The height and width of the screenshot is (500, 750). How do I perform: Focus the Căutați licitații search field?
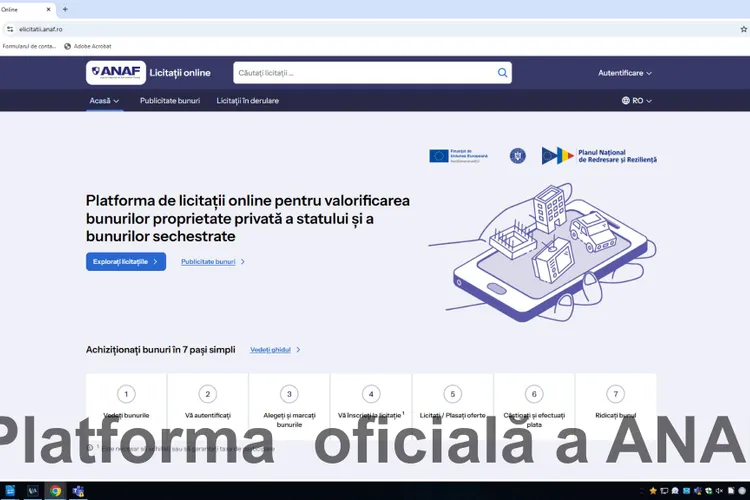pyautogui.click(x=372, y=73)
